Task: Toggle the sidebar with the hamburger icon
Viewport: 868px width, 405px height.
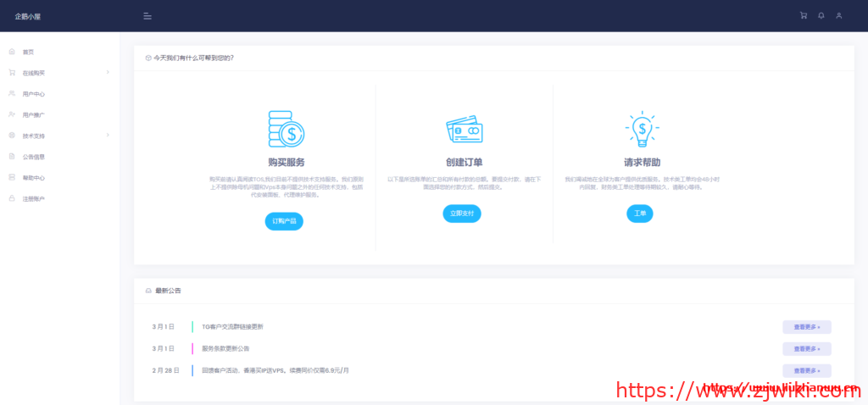Action: tap(147, 16)
